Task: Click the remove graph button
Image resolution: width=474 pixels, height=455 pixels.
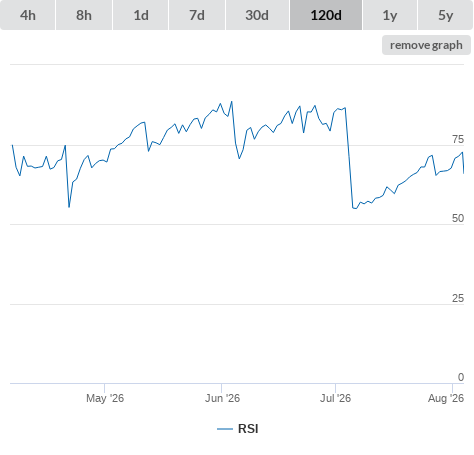Action: (x=426, y=45)
